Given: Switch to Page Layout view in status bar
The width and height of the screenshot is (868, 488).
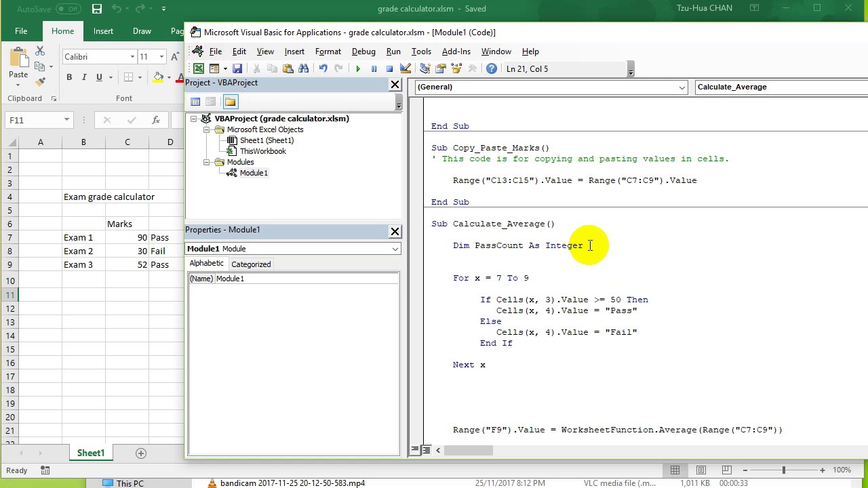Looking at the screenshot, I should click(x=701, y=470).
